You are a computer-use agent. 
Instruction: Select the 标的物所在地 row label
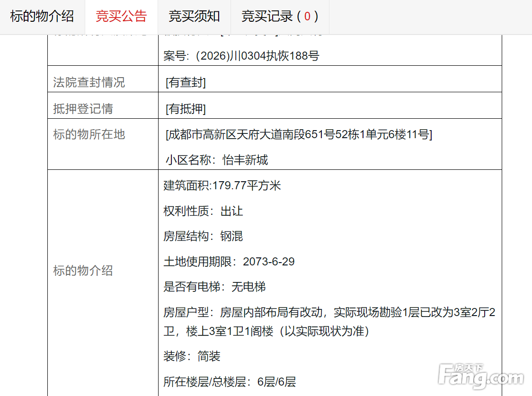point(89,134)
